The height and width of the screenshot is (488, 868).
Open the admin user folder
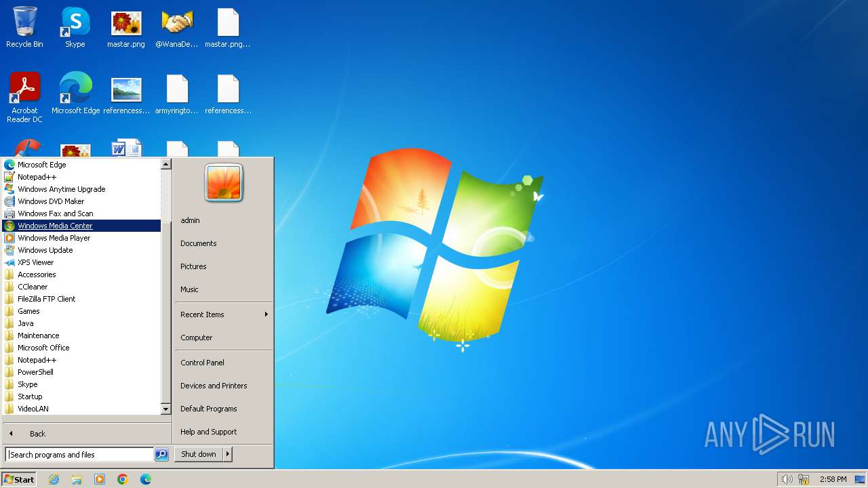click(224, 220)
